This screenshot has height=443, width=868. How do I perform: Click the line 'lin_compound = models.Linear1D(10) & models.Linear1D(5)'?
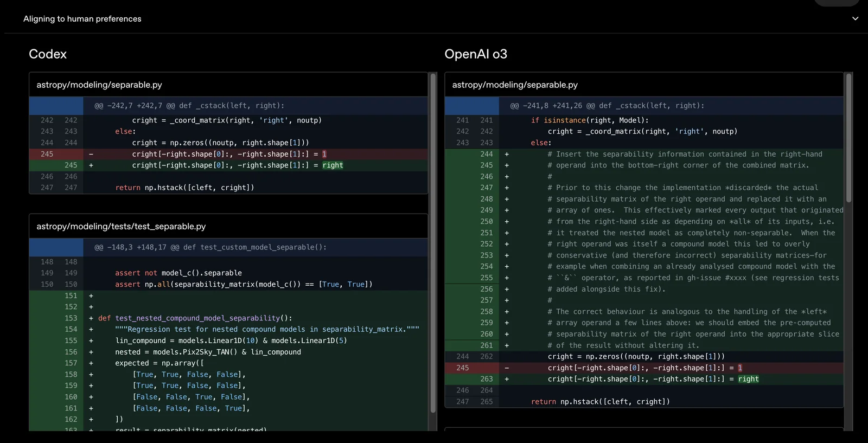pyautogui.click(x=231, y=341)
